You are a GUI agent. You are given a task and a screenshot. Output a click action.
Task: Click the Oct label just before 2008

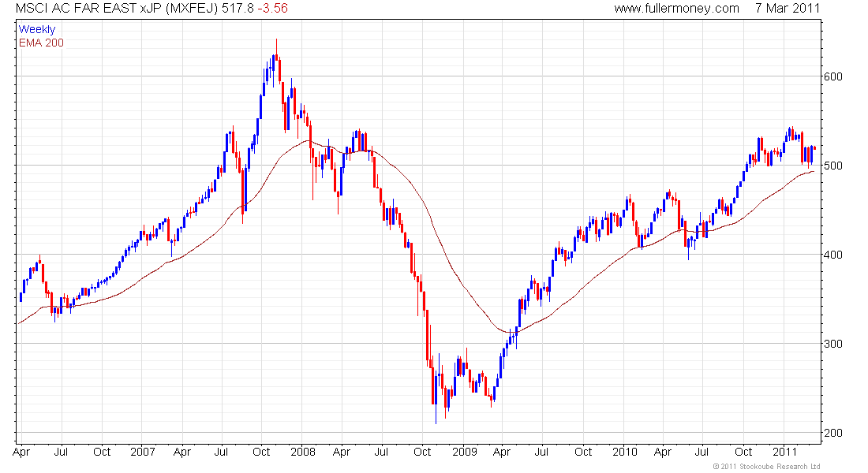(x=261, y=452)
